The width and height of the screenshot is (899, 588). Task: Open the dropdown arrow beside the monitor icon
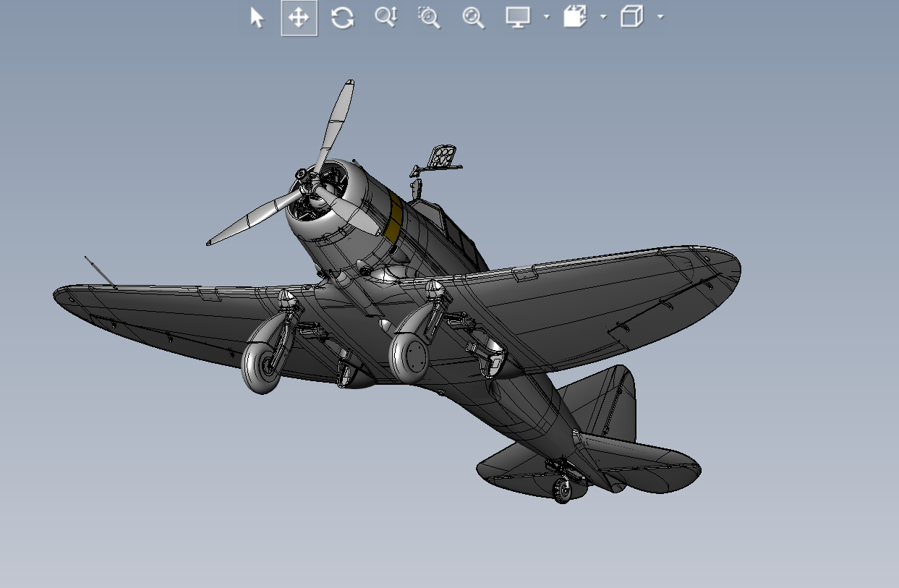tap(546, 17)
